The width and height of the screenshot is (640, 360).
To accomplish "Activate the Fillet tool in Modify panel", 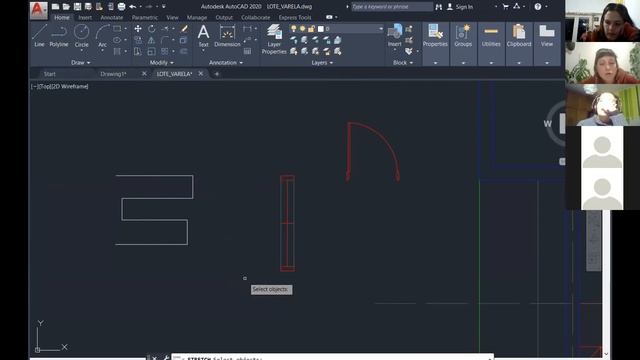I will tap(165, 40).
